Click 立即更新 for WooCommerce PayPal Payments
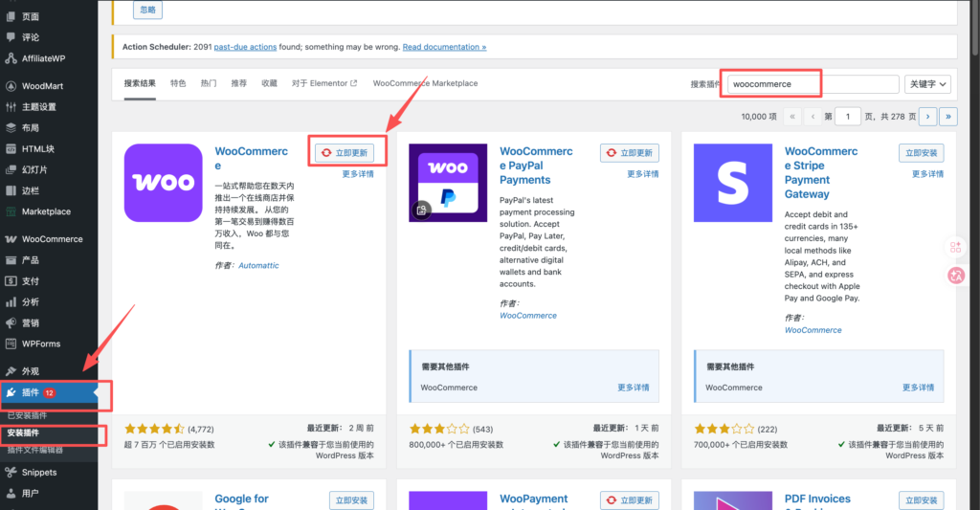This screenshot has width=980, height=510. click(x=630, y=152)
